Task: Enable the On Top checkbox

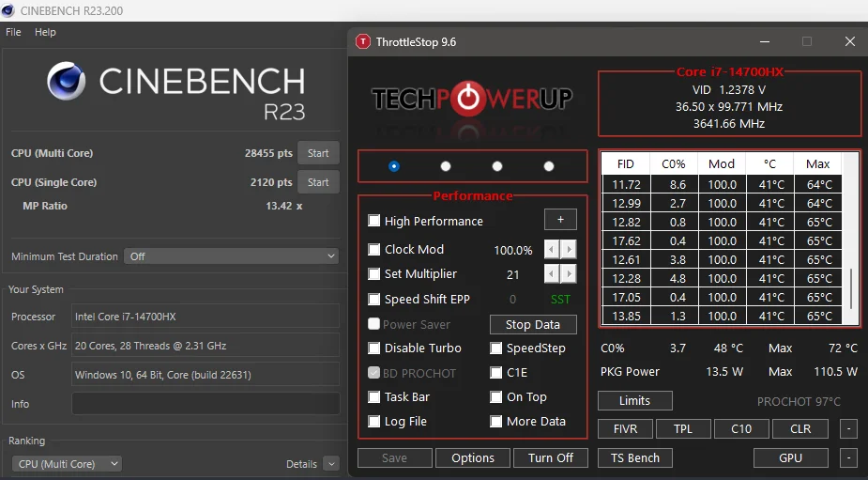Action: click(x=496, y=396)
